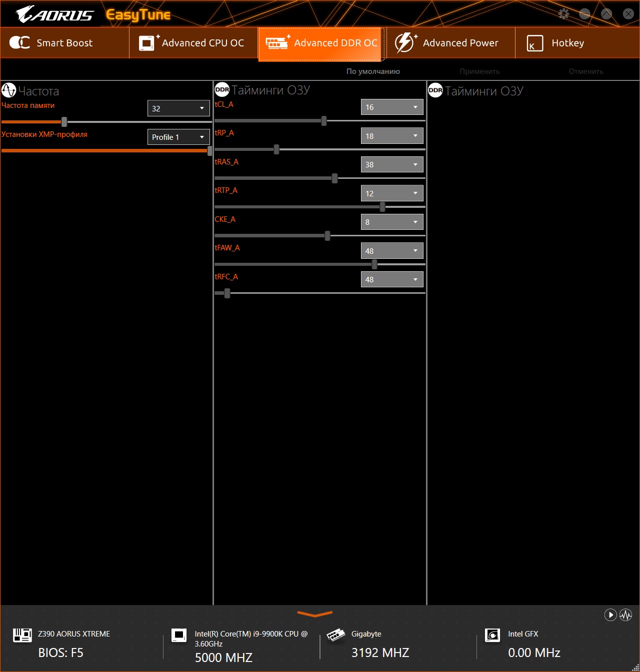Expand the tRP_A value dropdown
640x672 pixels.
(x=392, y=136)
